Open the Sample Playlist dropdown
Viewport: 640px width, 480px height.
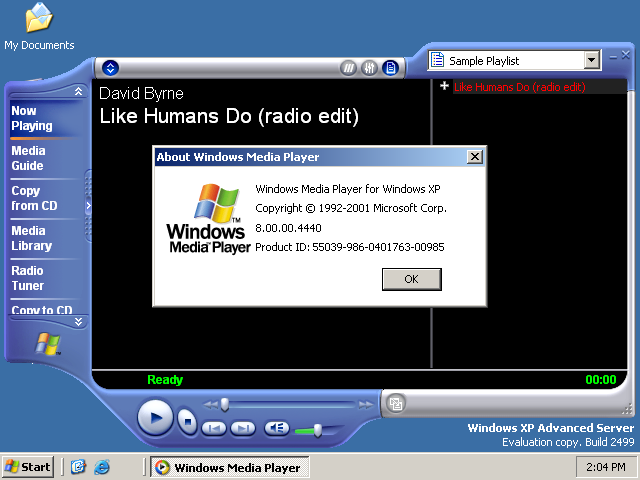pyautogui.click(x=591, y=61)
